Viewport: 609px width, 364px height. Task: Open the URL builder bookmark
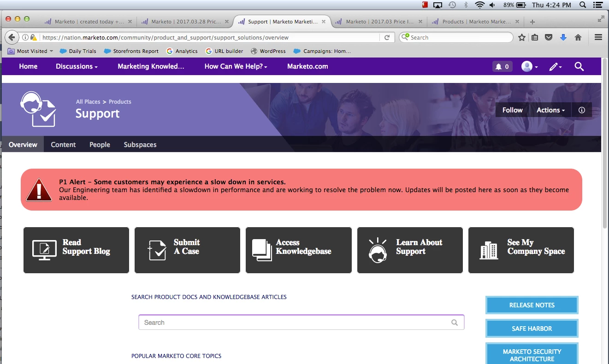(225, 51)
